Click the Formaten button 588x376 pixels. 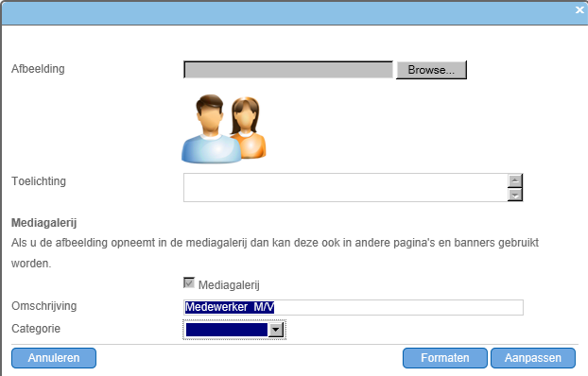(x=444, y=358)
